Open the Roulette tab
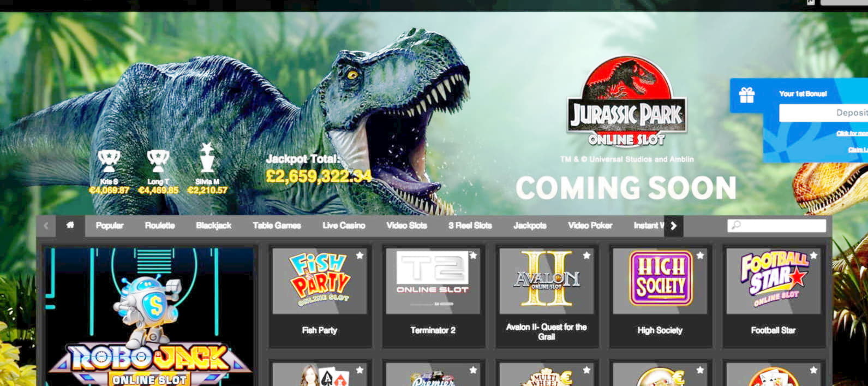868x386 pixels. 160,225
